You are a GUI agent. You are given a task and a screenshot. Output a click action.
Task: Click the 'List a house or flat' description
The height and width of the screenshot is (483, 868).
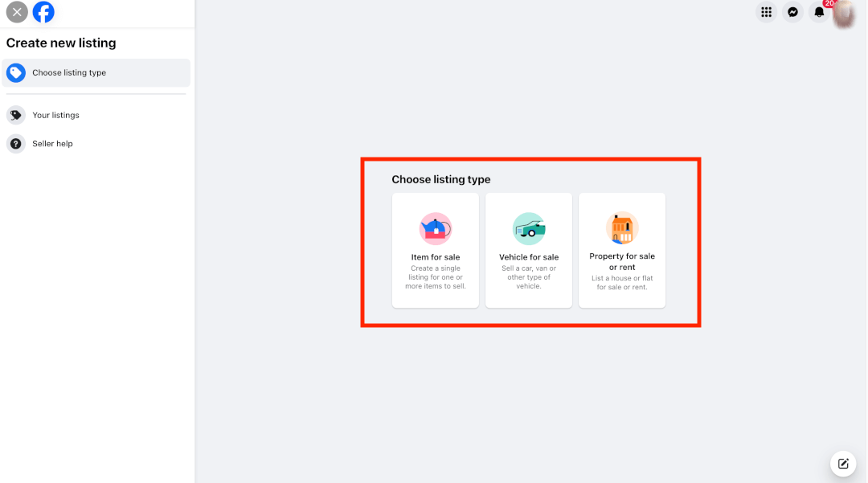(622, 283)
